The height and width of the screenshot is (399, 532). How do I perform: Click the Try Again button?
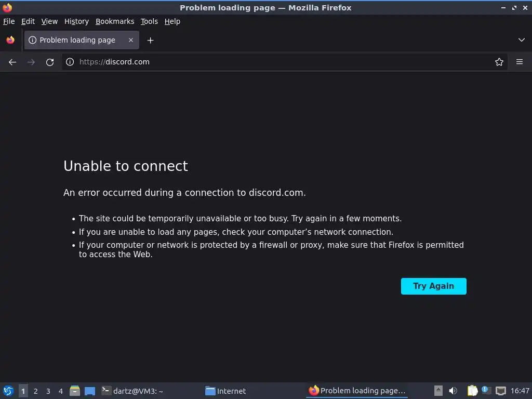coord(433,286)
